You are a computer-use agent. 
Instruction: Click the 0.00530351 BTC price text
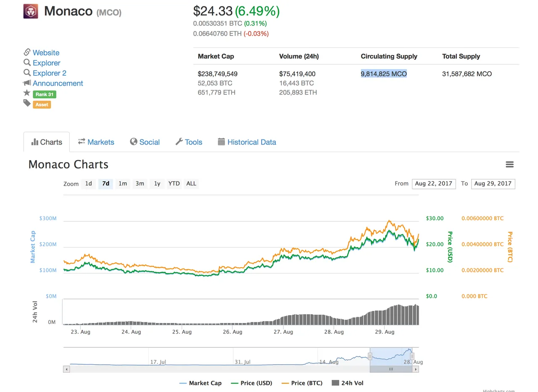[218, 24]
